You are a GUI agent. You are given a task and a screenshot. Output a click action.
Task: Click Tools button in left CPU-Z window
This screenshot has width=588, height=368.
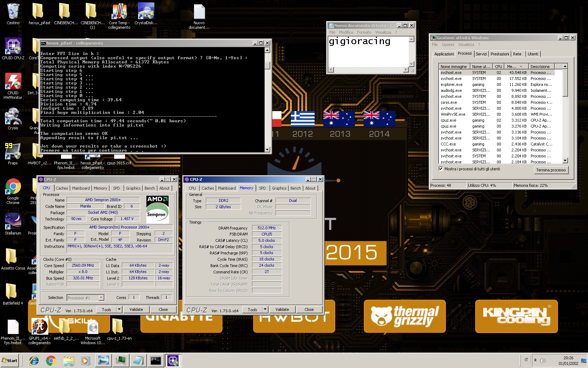(106, 309)
